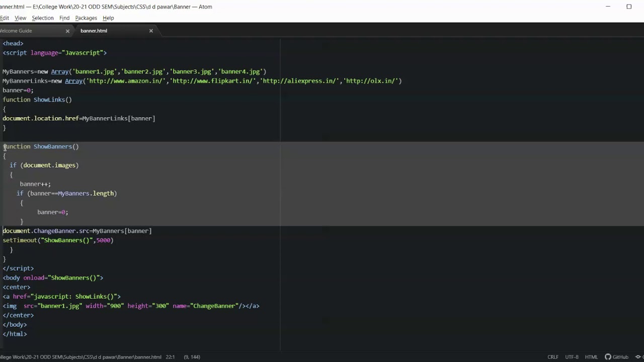Open the Edit menu
Screen dimensions: 644x362
(x=4, y=18)
